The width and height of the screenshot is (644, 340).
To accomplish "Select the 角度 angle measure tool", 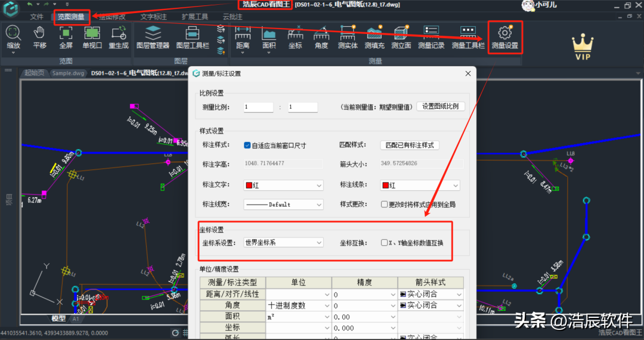I will (321, 37).
